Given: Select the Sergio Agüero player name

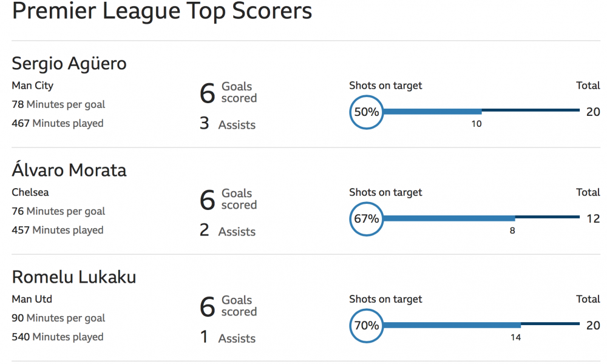Looking at the screenshot, I should point(69,64).
